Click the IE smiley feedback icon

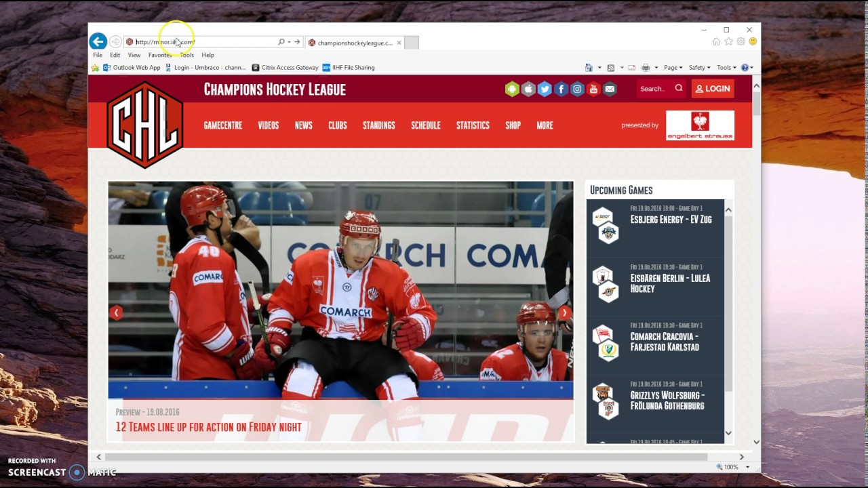753,42
